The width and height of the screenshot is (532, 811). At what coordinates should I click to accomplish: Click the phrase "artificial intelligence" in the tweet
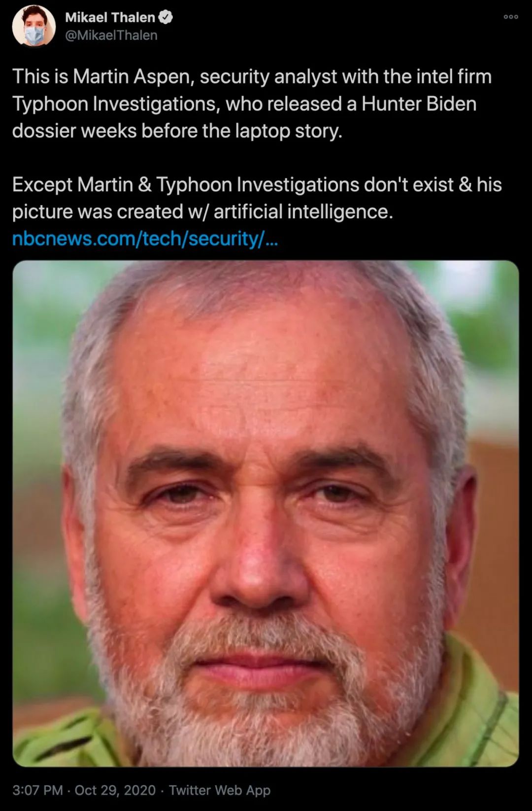point(303,212)
